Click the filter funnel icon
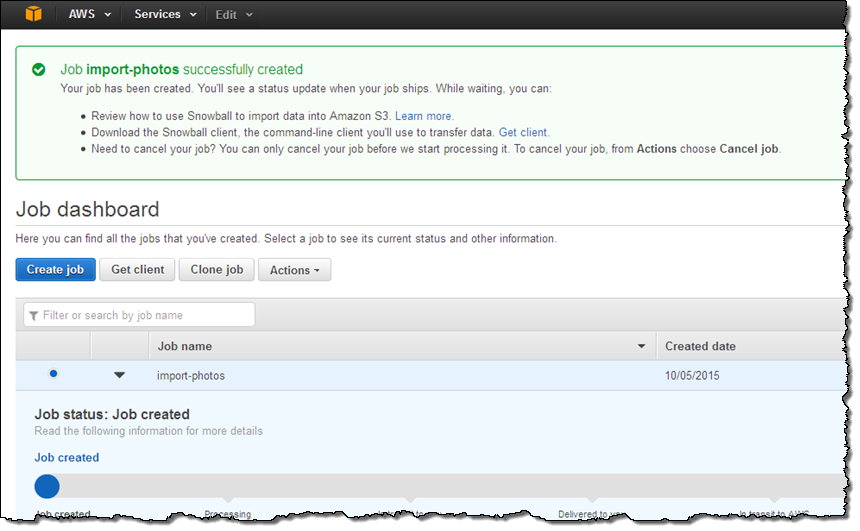Screen dimensions: 860x531 pos(34,316)
